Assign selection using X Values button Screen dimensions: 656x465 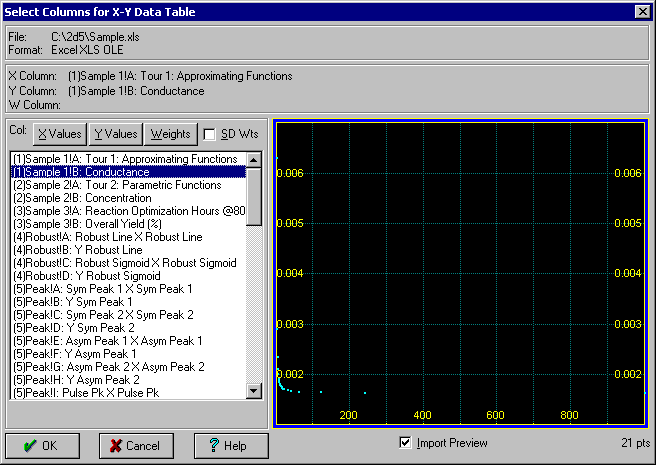coord(59,134)
